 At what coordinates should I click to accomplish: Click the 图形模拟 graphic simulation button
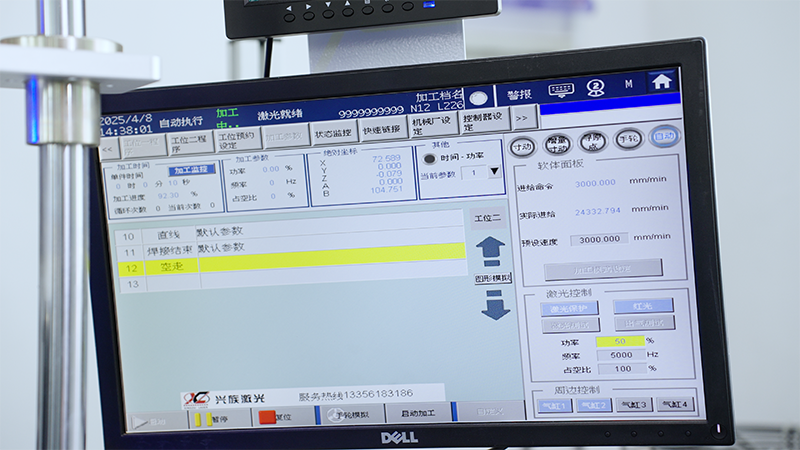492,278
